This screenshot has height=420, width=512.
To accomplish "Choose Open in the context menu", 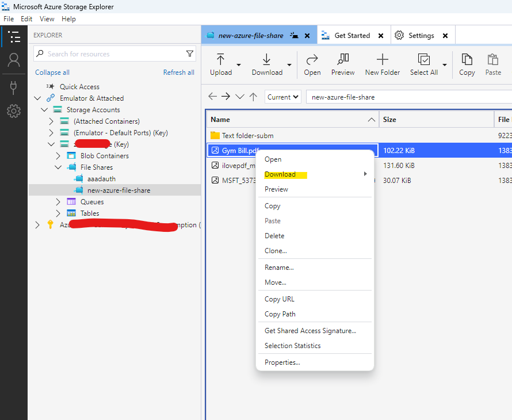I will [315, 159].
